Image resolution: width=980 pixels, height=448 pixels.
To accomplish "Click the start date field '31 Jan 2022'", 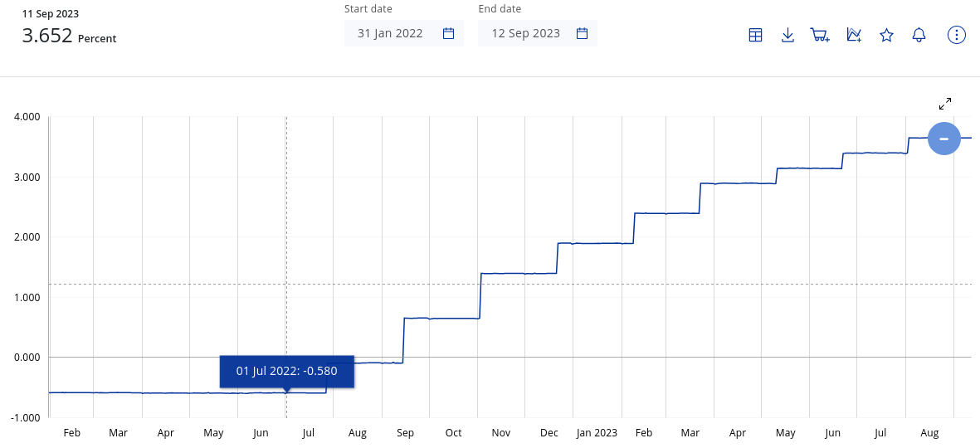I will pos(390,33).
